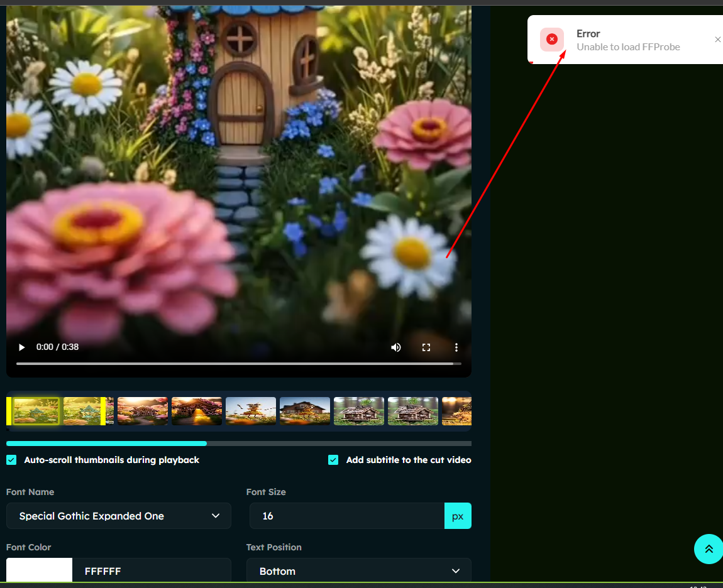723x588 pixels.
Task: Toggle Add subtitle to the cut video
Action: tap(333, 460)
